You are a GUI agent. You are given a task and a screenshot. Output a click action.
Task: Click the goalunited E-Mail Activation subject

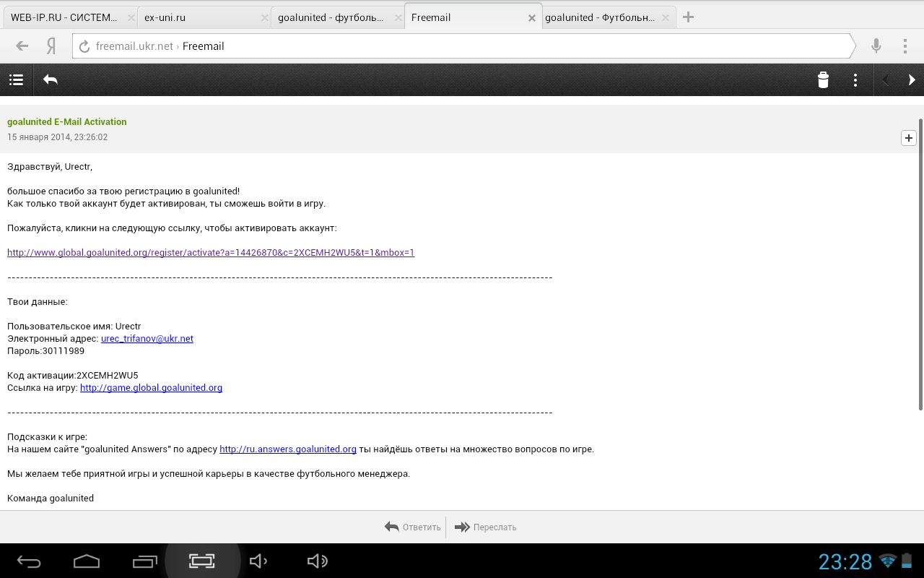[67, 122]
